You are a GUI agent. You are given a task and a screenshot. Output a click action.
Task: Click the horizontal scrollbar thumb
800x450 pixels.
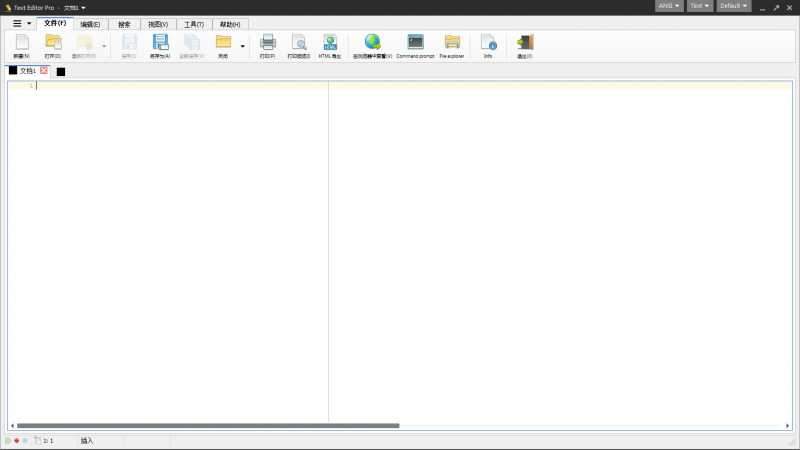[208, 426]
